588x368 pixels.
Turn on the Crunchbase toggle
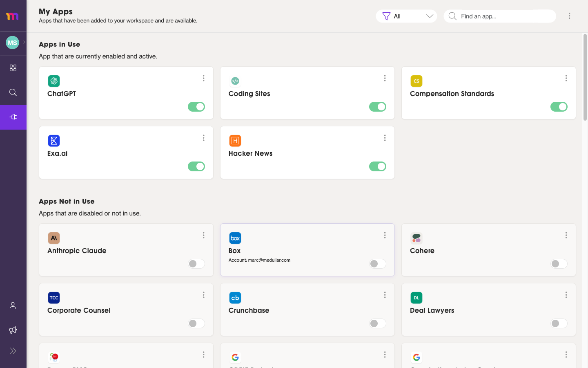pyautogui.click(x=378, y=323)
